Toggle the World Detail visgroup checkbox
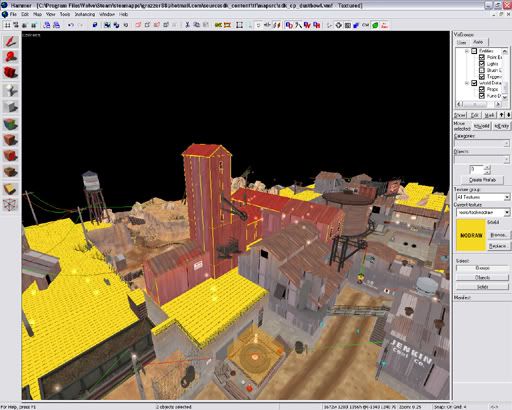This screenshot has width=512, height=410. 474,83
